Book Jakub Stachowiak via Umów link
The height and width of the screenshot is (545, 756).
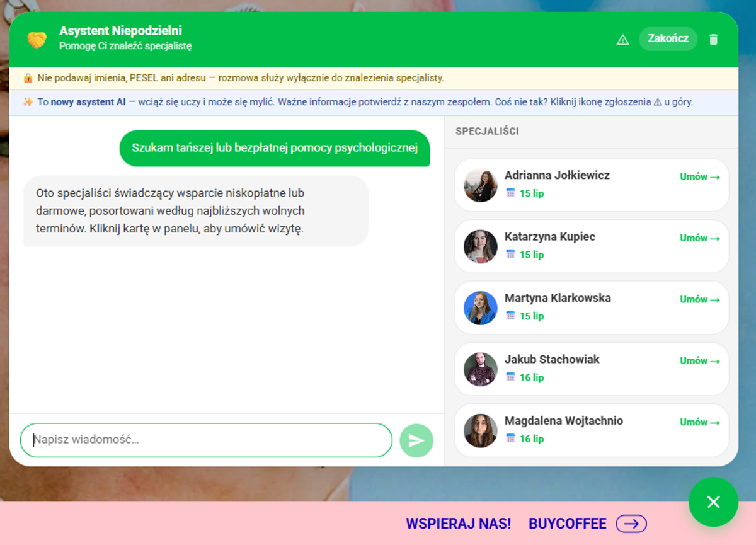(699, 361)
